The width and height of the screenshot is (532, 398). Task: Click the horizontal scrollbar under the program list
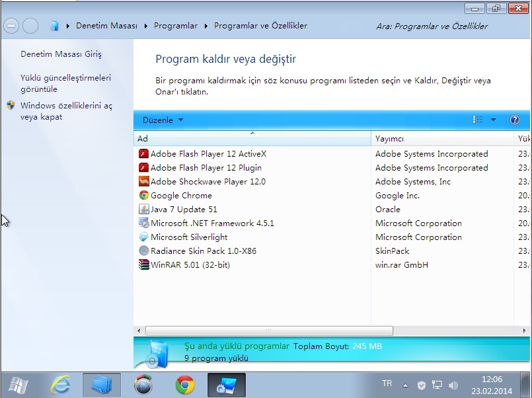268,330
